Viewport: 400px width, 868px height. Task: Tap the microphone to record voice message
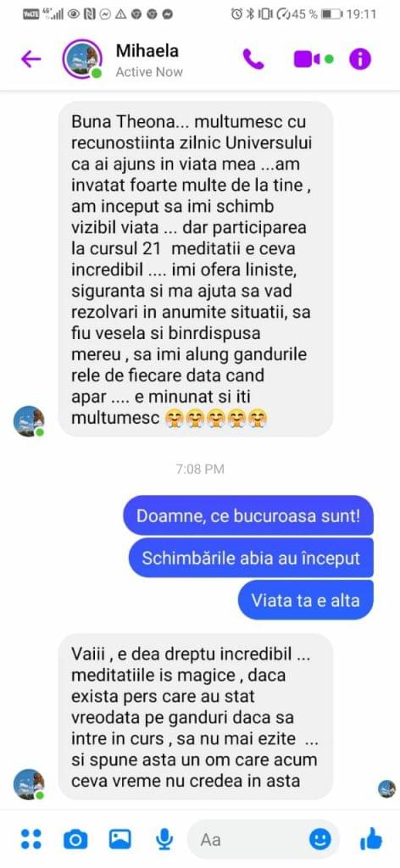(164, 839)
